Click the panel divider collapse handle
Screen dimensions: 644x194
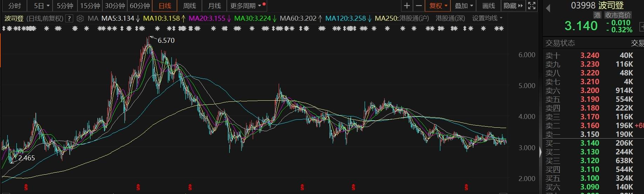[540, 152]
